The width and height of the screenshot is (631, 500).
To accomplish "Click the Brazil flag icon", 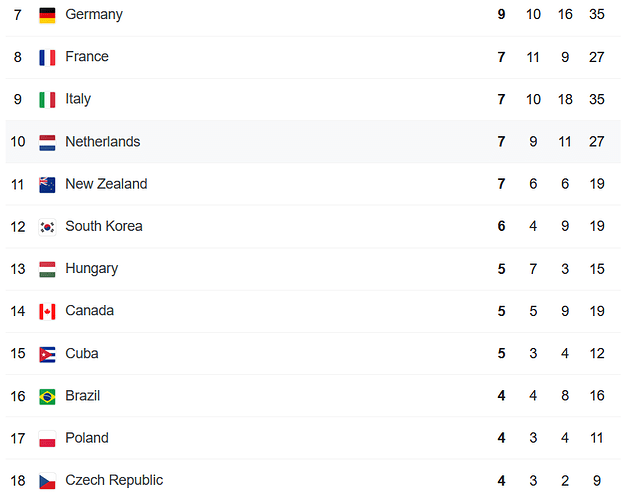I will (x=47, y=397).
